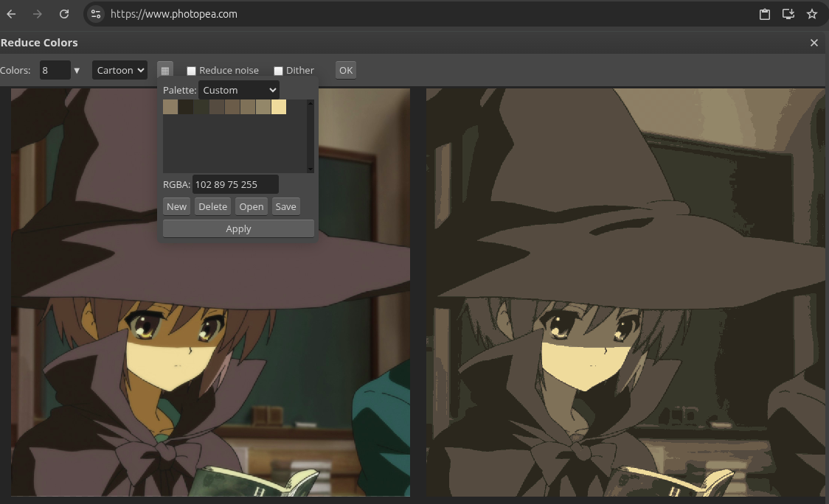The image size is (829, 504).
Task: Select the bright pale yellow palette swatch
Action: click(279, 107)
